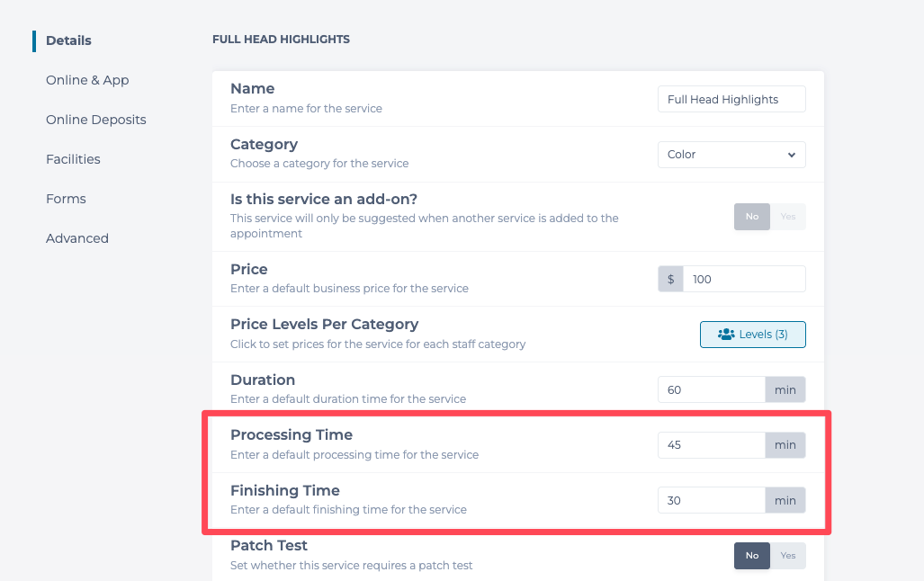The height and width of the screenshot is (581, 924).
Task: Select No on Patch Test toggle
Action: coord(752,556)
